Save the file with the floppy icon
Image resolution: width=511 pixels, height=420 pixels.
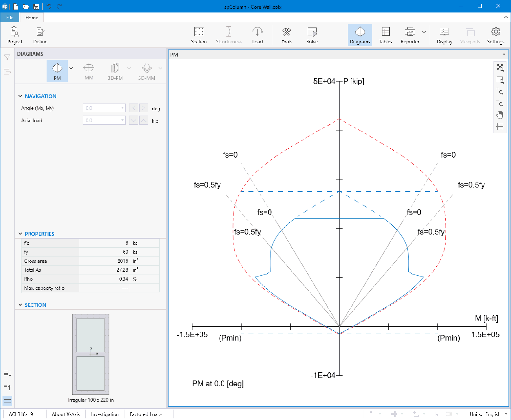(x=36, y=7)
